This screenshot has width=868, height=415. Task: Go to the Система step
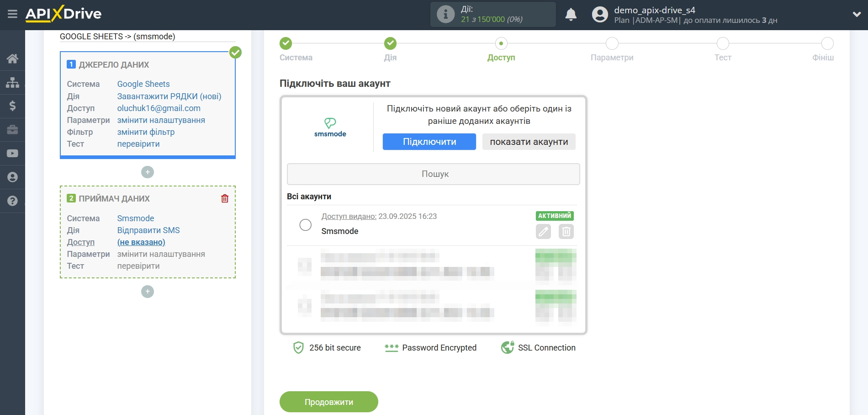tap(286, 44)
